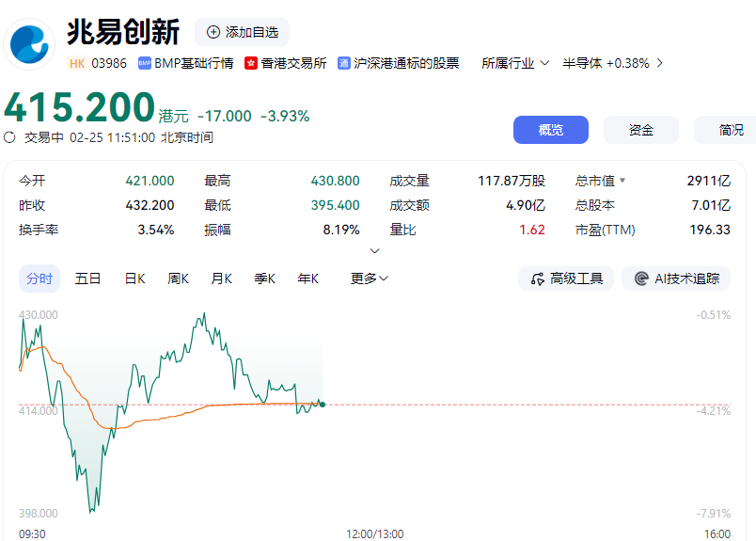The height and width of the screenshot is (541, 756).
Task: Click the 高级工具 tool icon
Action: tap(538, 278)
